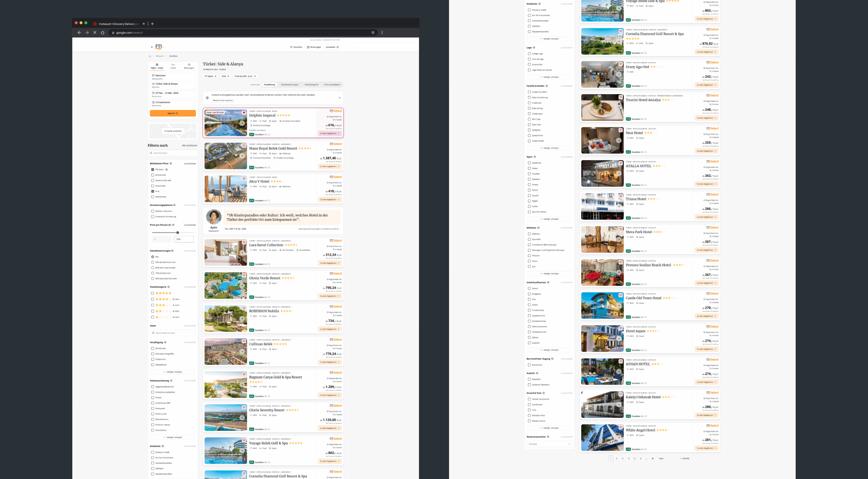Screen dimensions: 868x479
Task: Remove the Pool filter chip
Action: pos(228,76)
